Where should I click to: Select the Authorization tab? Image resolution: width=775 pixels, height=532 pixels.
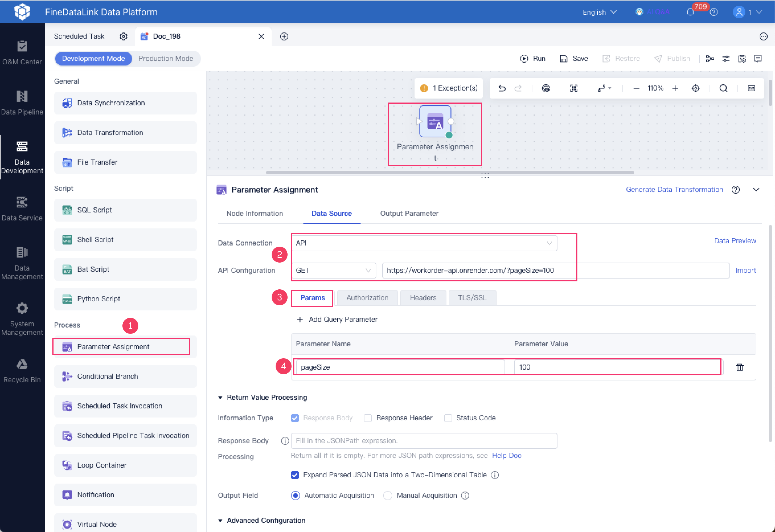[367, 298]
